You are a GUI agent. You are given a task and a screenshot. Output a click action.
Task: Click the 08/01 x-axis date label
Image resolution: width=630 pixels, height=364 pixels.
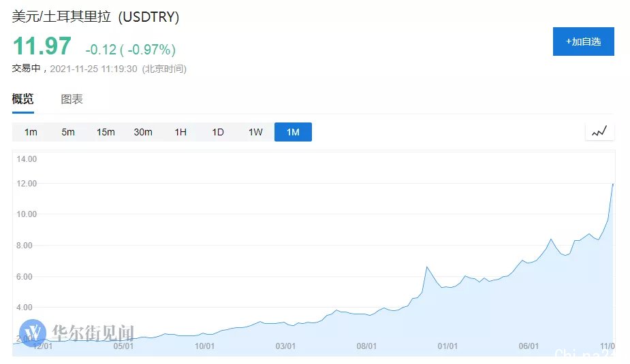pyautogui.click(x=367, y=346)
